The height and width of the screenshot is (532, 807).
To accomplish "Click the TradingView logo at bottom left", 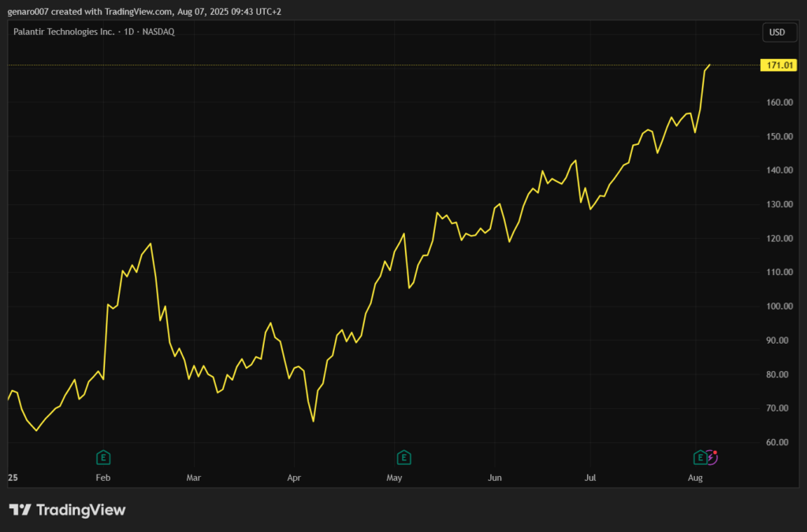I will point(67,510).
